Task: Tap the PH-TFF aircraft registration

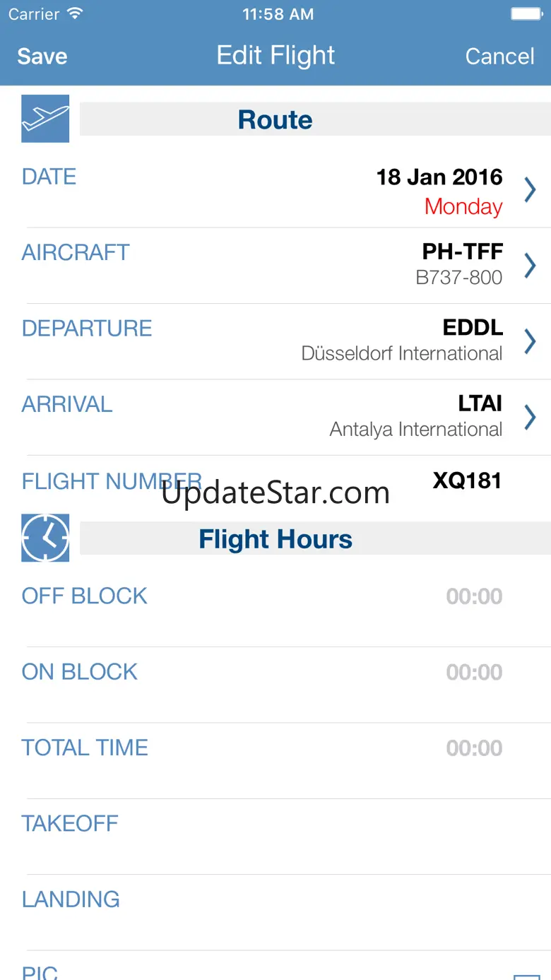Action: [463, 251]
